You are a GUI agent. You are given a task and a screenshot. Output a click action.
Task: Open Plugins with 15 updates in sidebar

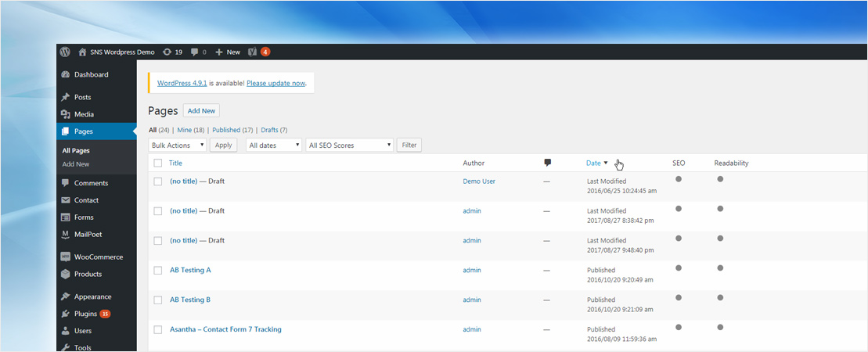coord(86,314)
